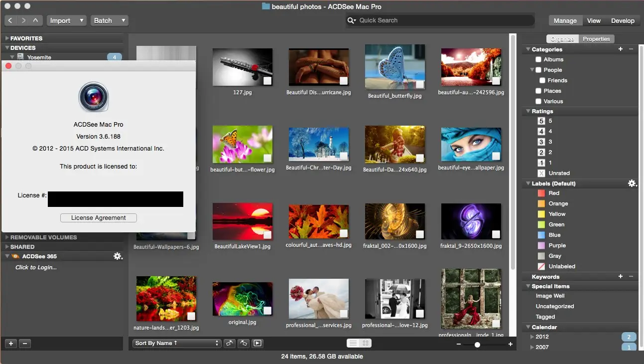
Task: Check the Albums category checkbox
Action: [538, 59]
